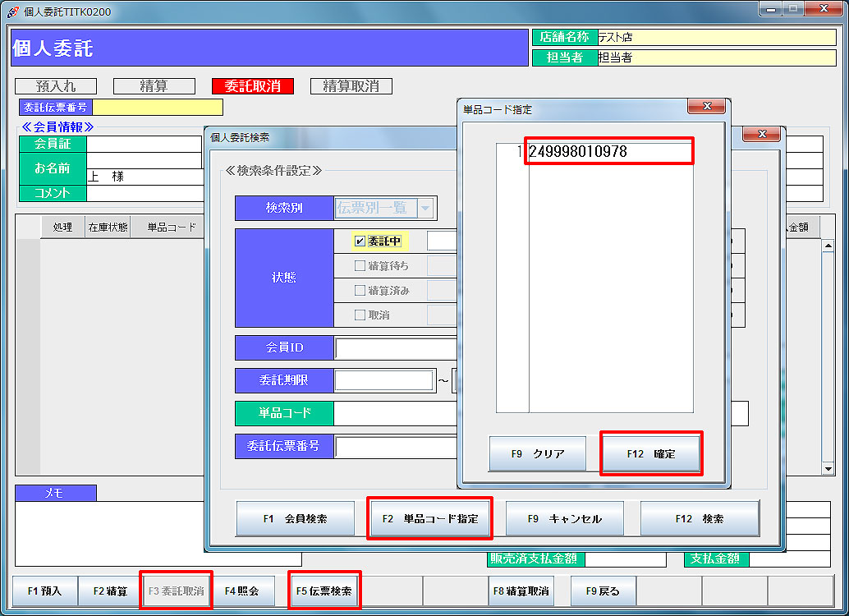Click the 担当者 field
Image resolution: width=849 pixels, height=616 pixels.
coord(717,57)
